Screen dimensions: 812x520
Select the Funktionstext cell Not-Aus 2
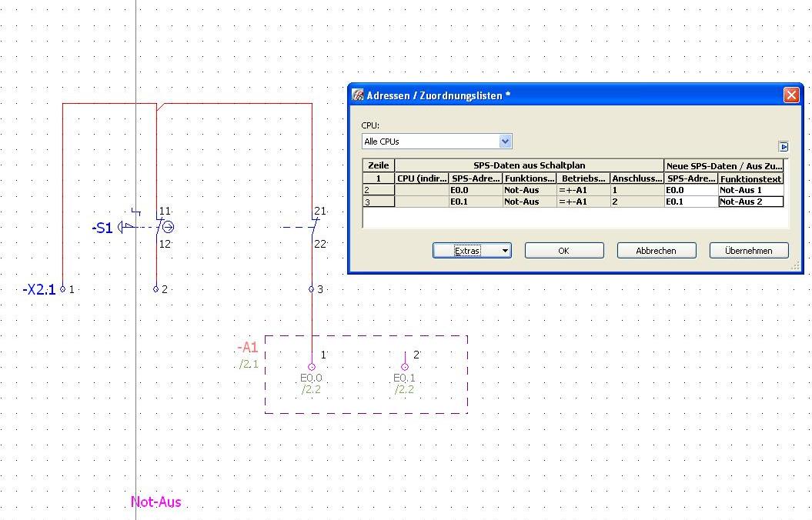click(x=751, y=202)
